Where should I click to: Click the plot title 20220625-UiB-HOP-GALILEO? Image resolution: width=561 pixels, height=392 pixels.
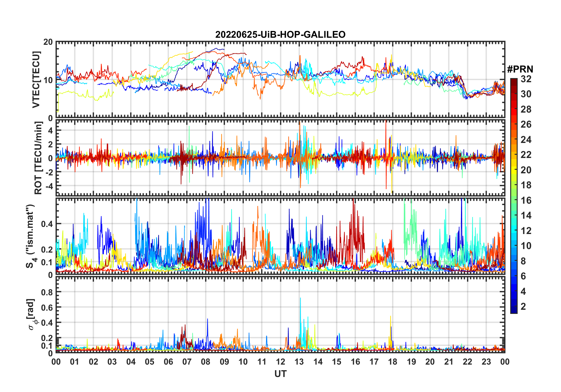click(x=280, y=34)
